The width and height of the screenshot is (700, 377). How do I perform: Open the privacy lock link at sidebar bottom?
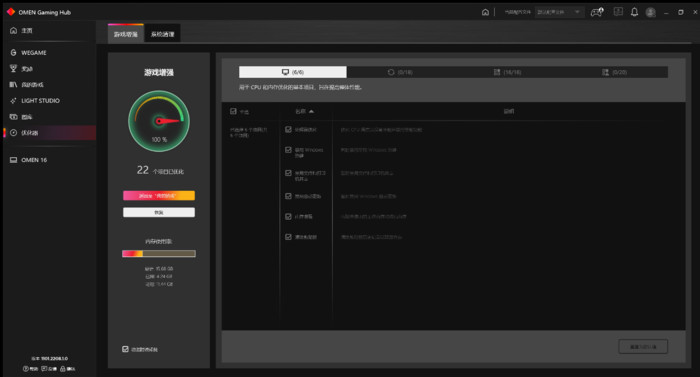point(68,369)
